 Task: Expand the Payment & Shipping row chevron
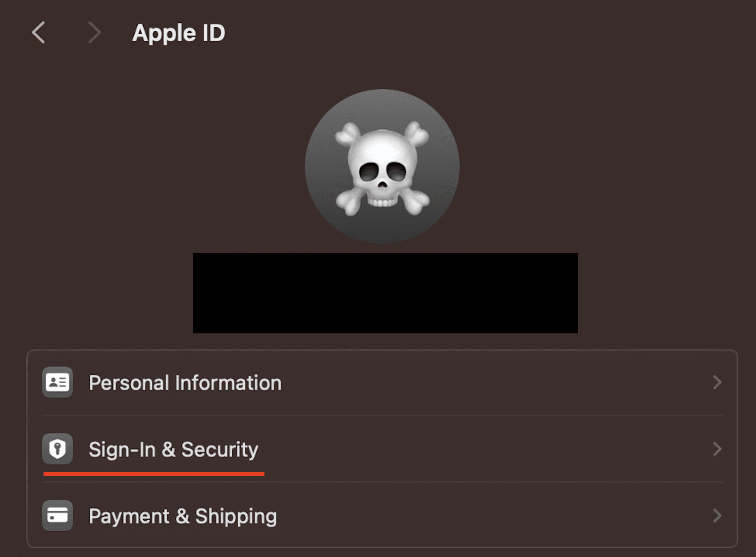[717, 515]
